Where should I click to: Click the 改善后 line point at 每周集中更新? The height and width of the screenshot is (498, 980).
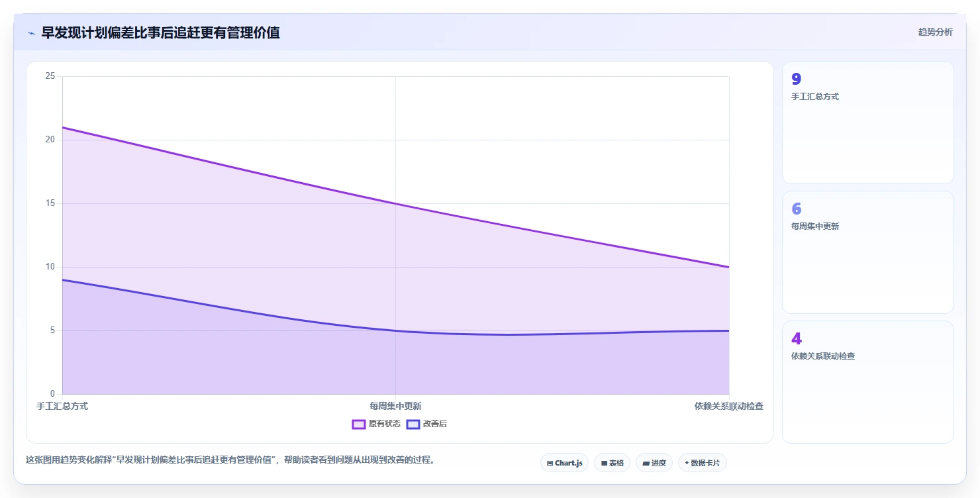[395, 330]
